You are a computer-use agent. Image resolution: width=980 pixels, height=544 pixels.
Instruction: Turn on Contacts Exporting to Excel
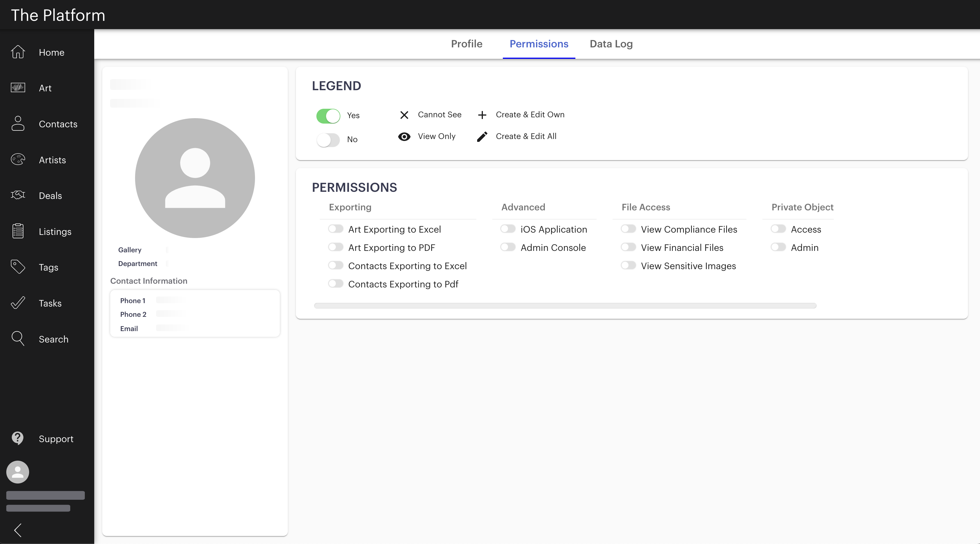point(336,265)
